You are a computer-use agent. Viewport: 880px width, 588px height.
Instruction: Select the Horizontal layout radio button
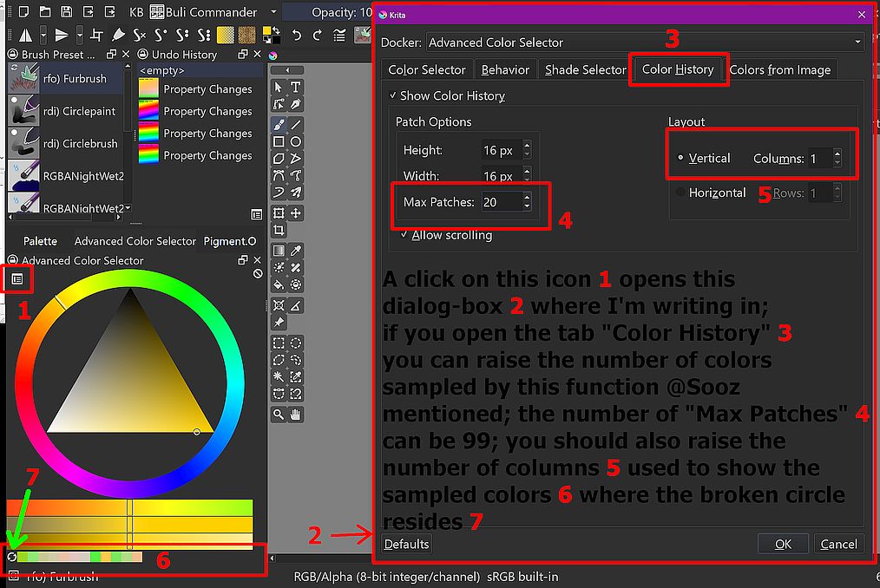pos(680,193)
